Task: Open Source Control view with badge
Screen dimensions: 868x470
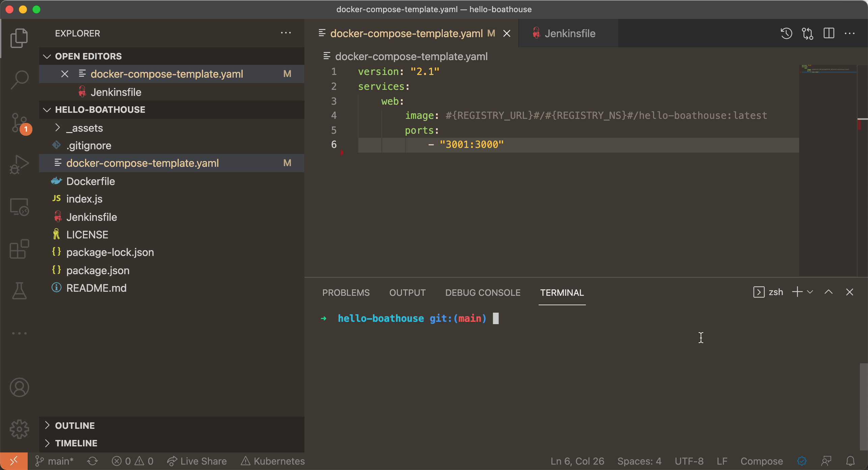Action: 20,123
